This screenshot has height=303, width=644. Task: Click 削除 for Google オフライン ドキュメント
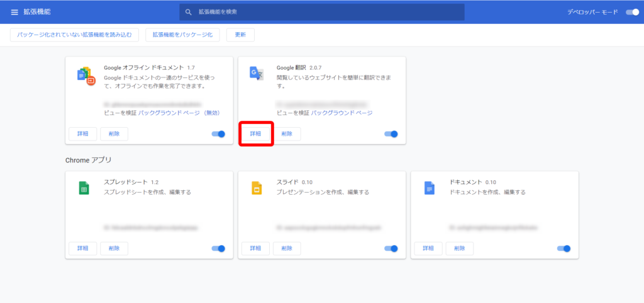pyautogui.click(x=114, y=134)
